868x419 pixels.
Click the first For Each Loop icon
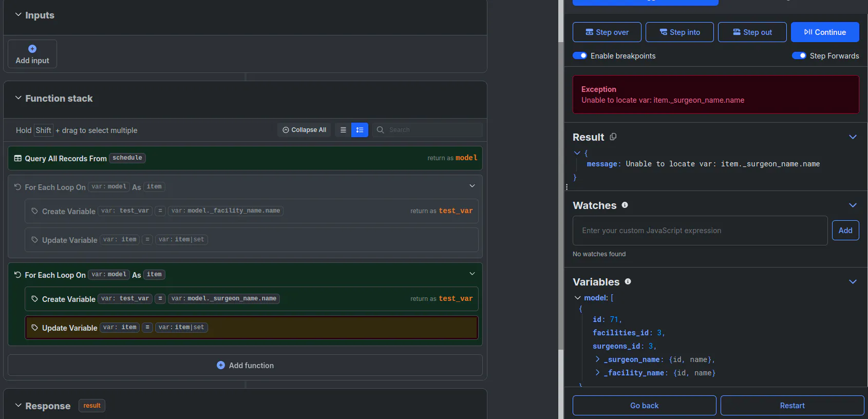coord(18,187)
